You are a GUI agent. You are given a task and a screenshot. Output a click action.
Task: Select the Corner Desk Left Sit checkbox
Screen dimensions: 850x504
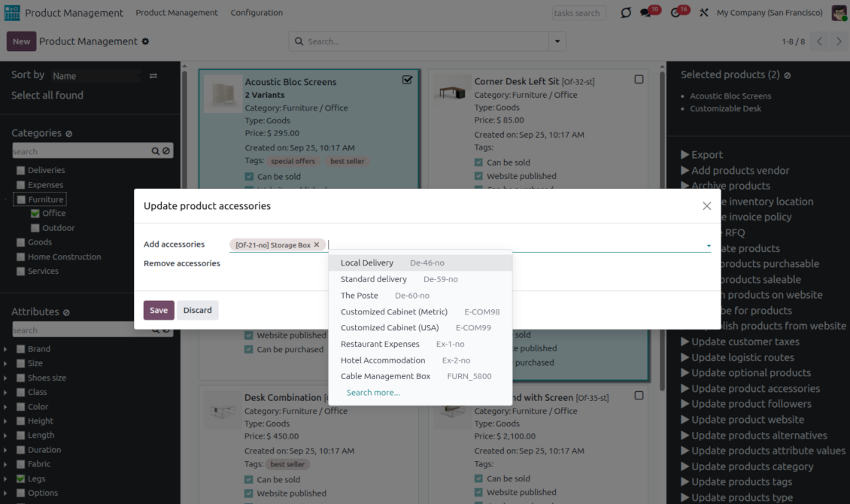click(639, 80)
